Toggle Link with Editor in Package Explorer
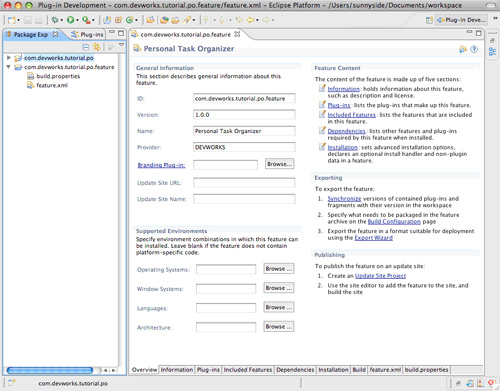This screenshot has height=391, width=500. coord(97,47)
